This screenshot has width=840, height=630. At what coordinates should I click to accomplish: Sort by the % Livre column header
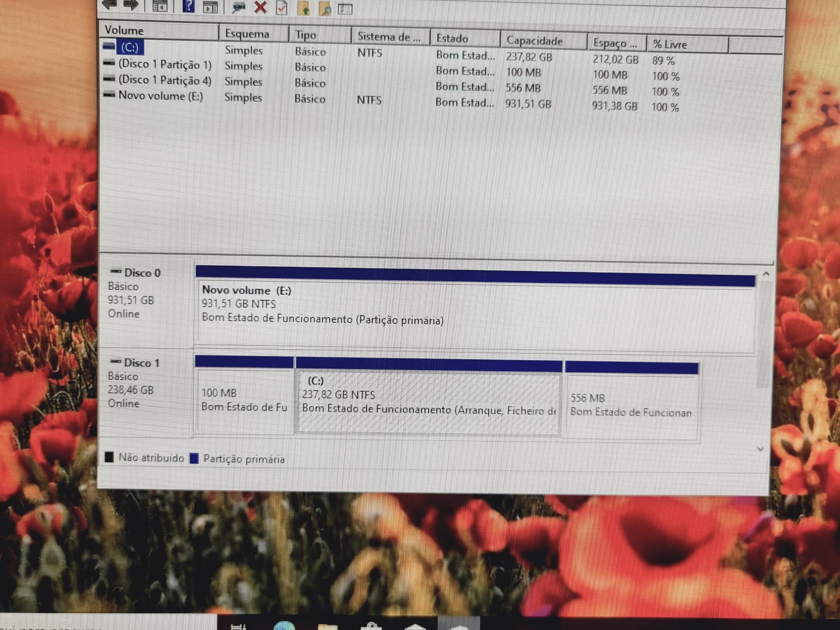tap(688, 45)
